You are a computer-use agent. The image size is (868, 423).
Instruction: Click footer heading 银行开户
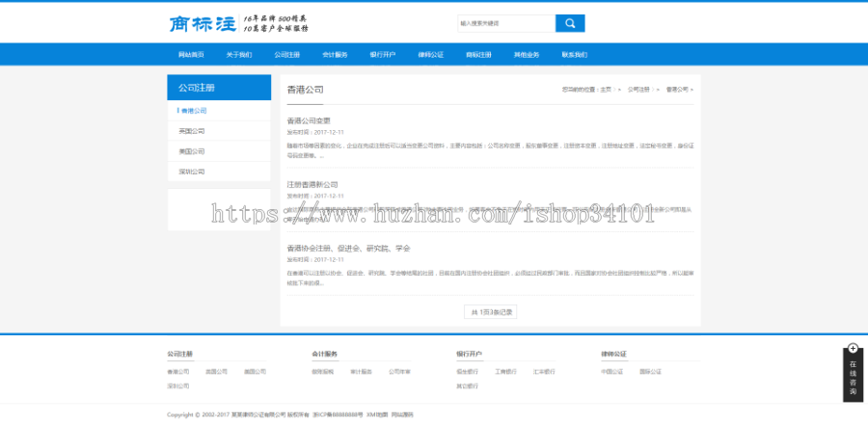pyautogui.click(x=470, y=354)
